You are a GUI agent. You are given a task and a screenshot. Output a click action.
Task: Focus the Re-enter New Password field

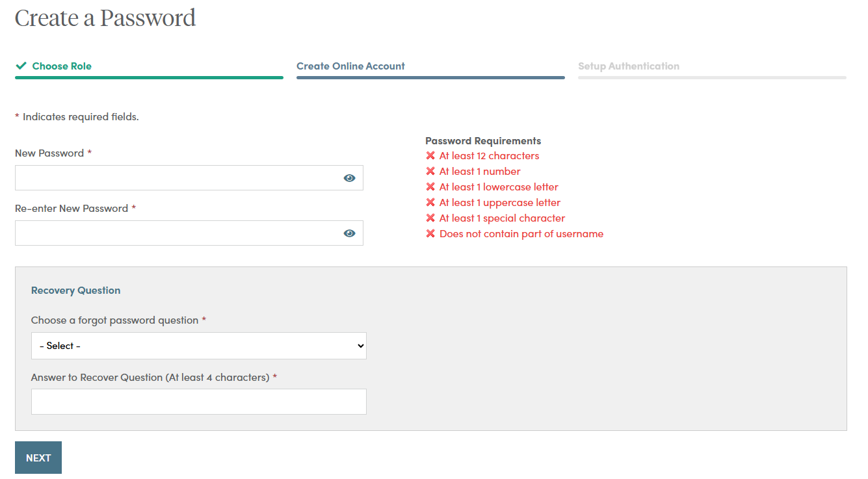click(x=189, y=233)
